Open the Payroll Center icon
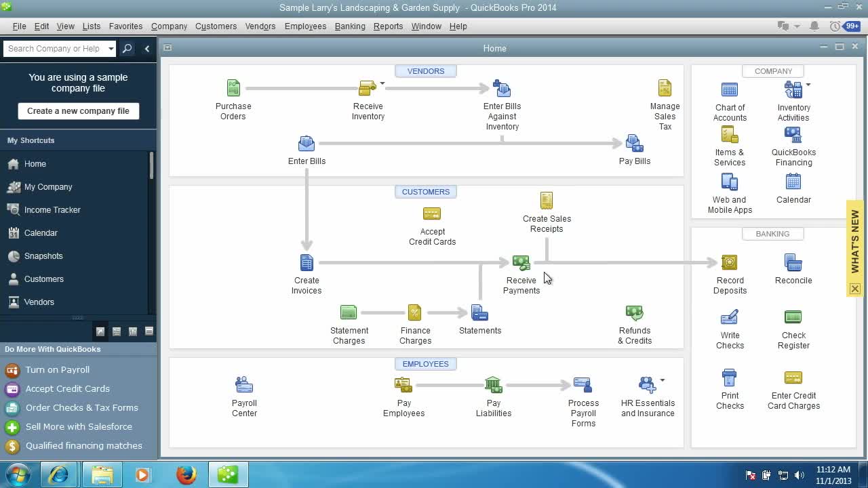This screenshot has width=868, height=488. (x=244, y=385)
